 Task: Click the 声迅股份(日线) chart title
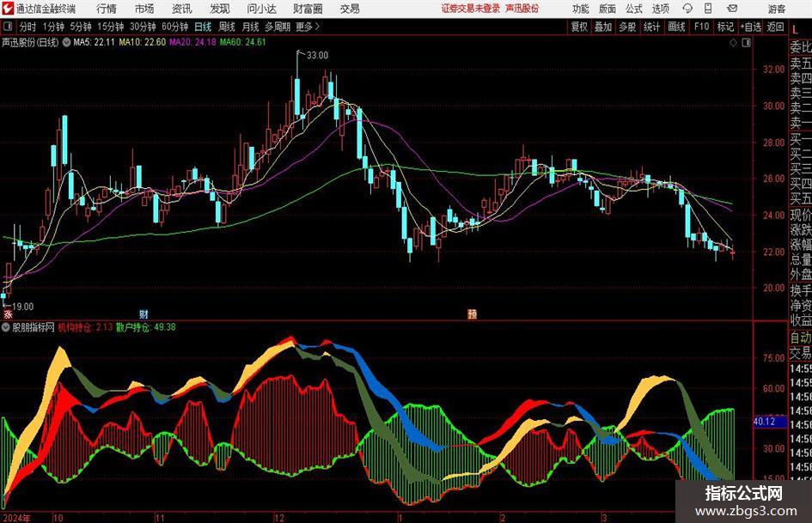coord(30,42)
